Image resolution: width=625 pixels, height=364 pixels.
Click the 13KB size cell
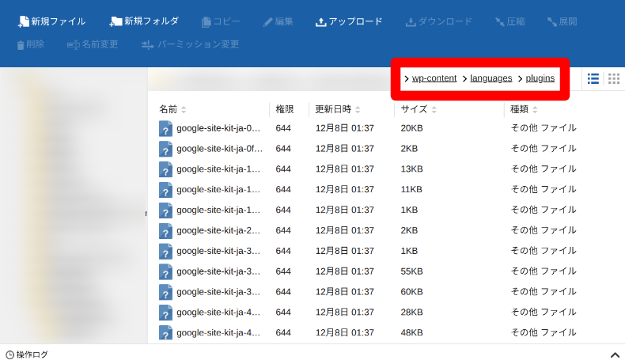tap(411, 169)
